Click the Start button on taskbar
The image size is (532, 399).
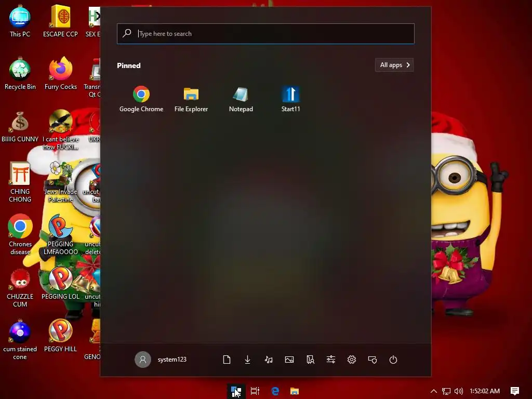tap(236, 391)
